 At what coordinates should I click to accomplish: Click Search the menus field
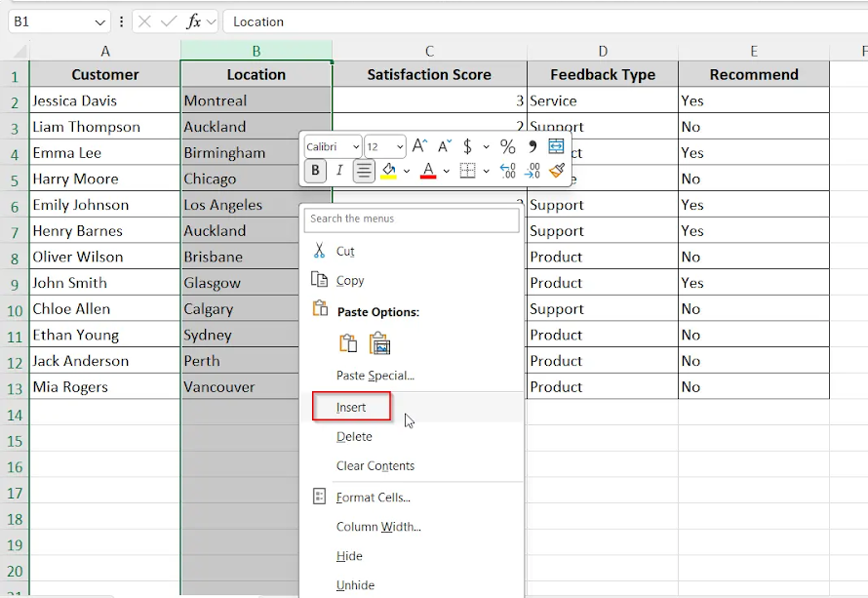tap(412, 219)
